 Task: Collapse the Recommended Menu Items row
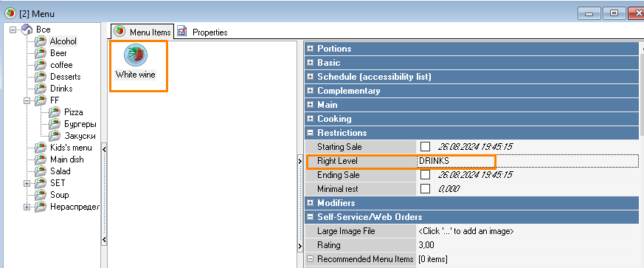point(311,259)
